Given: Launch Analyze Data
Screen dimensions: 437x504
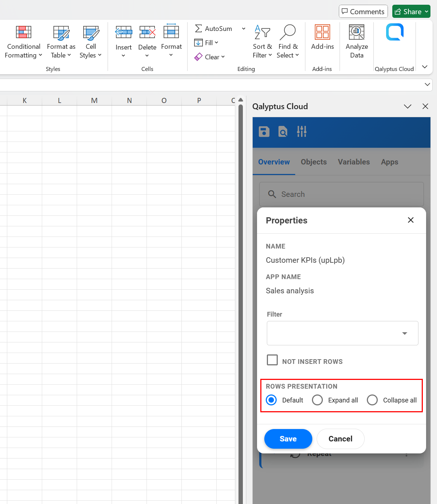Looking at the screenshot, I should (x=356, y=41).
